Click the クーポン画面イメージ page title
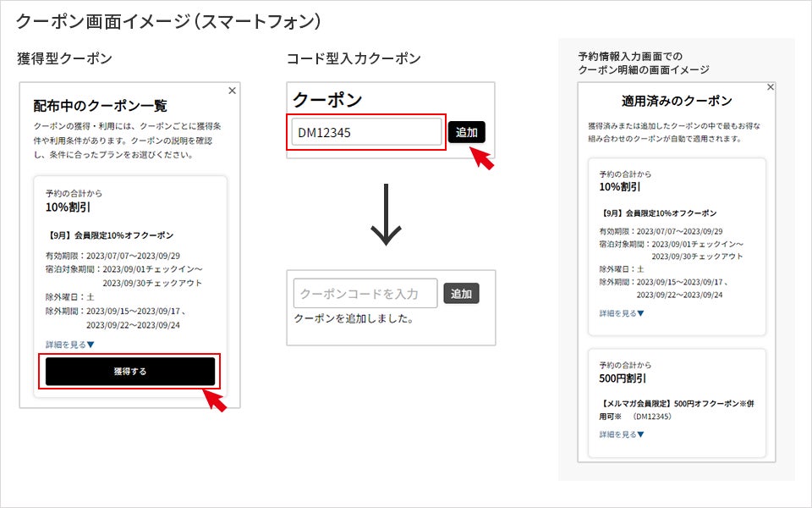The width and height of the screenshot is (812, 508). (169, 20)
